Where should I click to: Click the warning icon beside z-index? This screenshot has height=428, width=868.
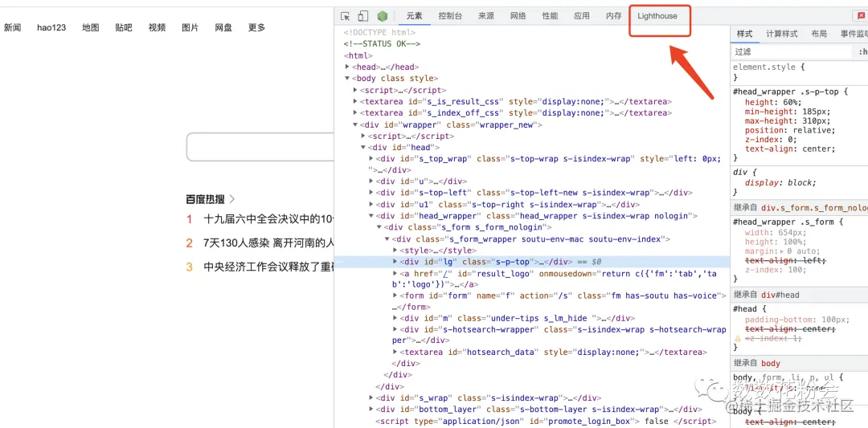pos(737,338)
